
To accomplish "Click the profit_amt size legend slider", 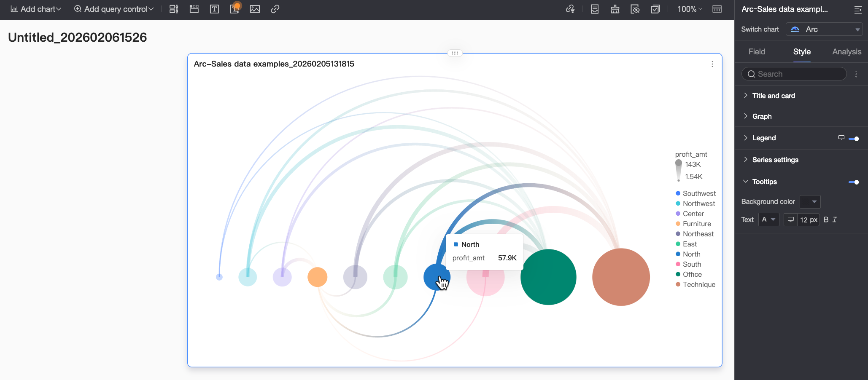I will (x=678, y=170).
